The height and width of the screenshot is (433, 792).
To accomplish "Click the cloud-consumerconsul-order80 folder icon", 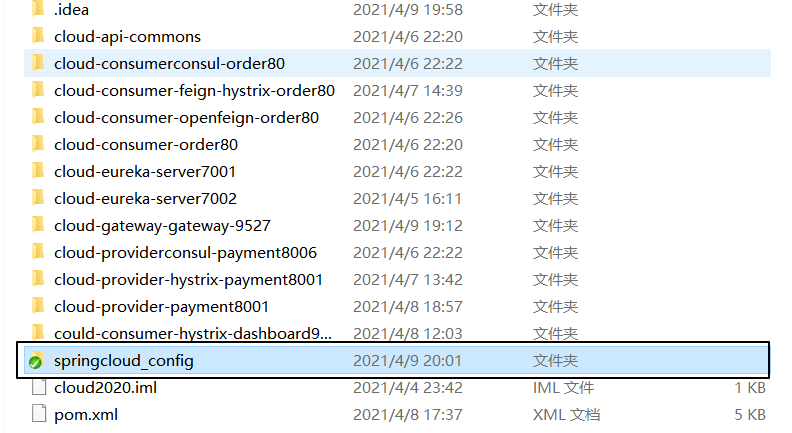I will coord(38,63).
